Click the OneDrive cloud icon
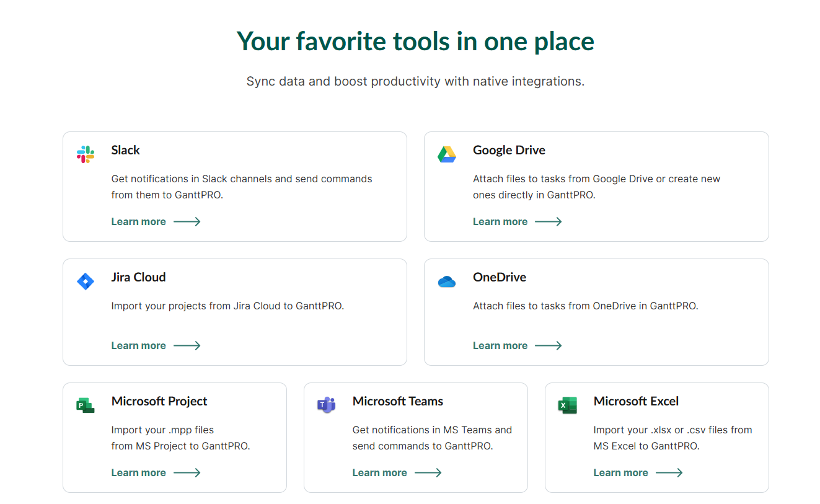Image resolution: width=820 pixels, height=504 pixels. 447,282
